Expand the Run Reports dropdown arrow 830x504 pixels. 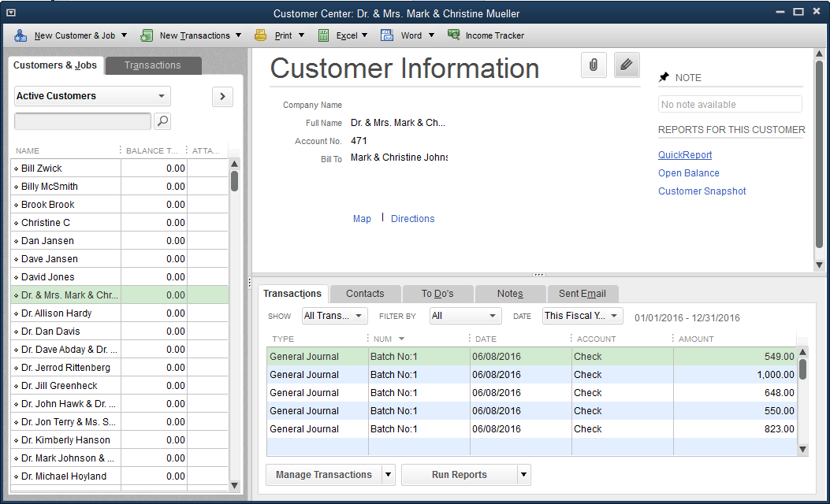(523, 475)
